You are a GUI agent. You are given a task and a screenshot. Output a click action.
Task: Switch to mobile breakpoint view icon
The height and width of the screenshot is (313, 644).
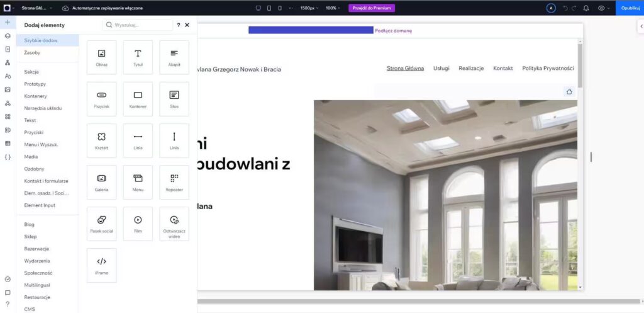[280, 8]
